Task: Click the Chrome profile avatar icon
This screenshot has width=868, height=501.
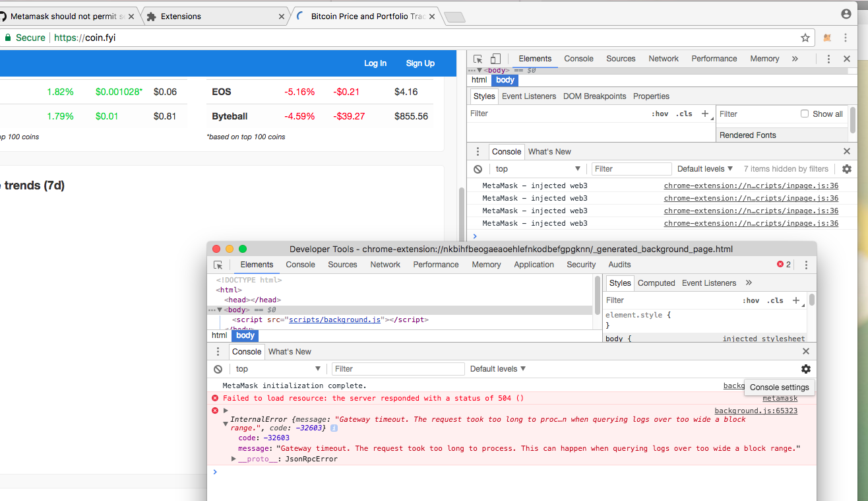Action: click(846, 14)
